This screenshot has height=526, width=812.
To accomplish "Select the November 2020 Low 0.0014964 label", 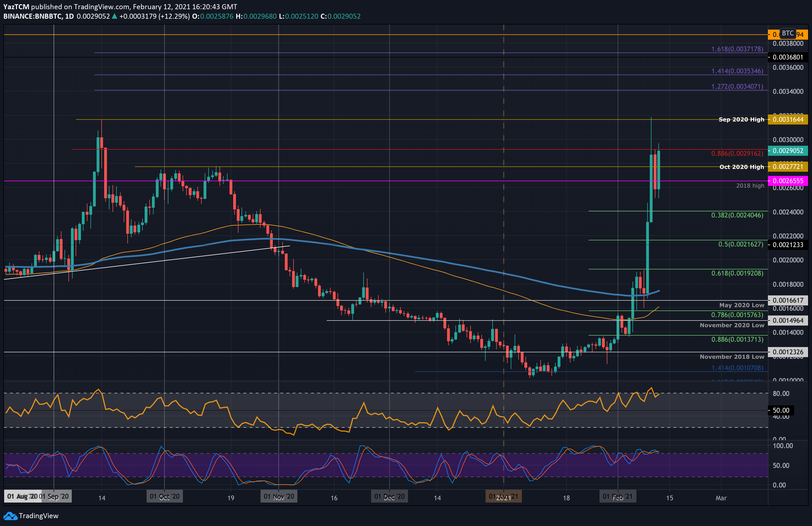I will tap(787, 320).
